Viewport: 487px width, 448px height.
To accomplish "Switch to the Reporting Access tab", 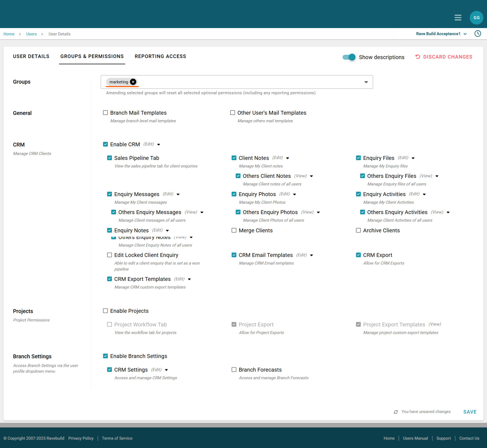I will click(x=160, y=56).
